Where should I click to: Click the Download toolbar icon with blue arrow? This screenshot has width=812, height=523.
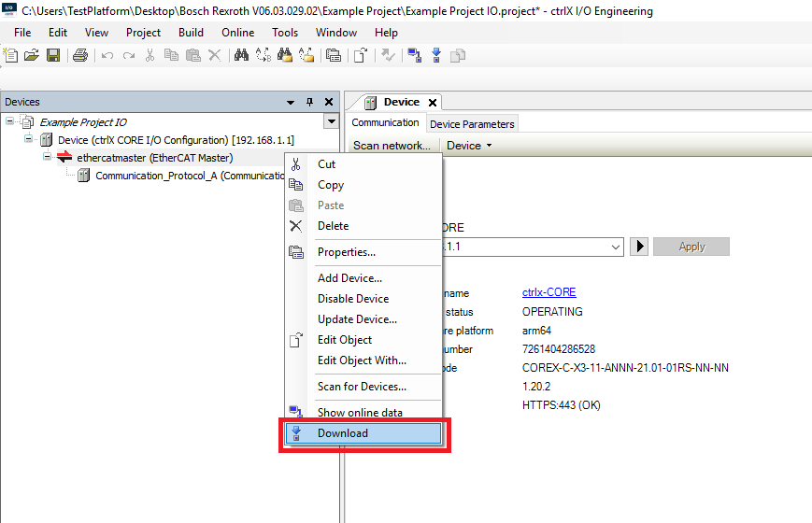click(435, 56)
